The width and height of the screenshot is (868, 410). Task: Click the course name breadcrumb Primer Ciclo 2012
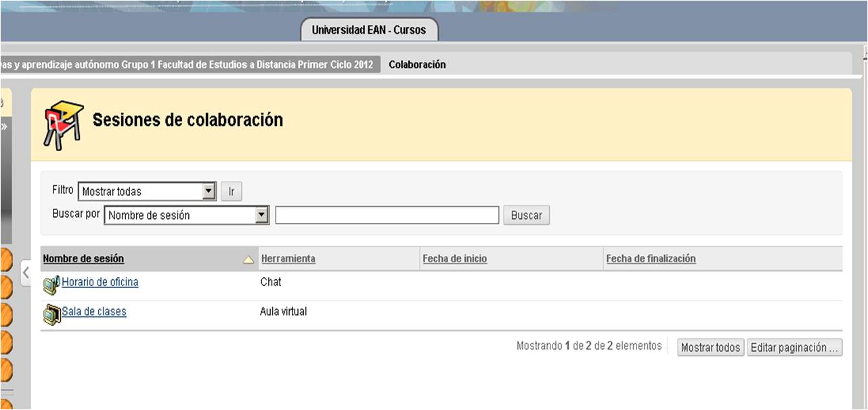click(190, 64)
